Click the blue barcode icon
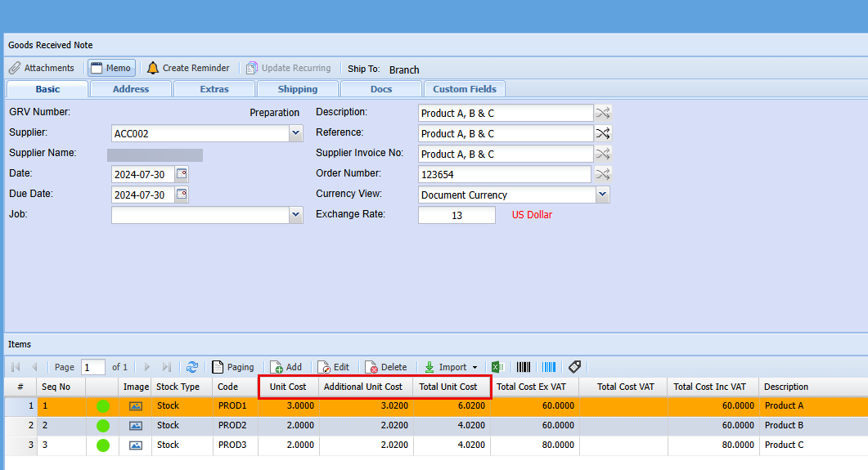Viewport: 868px width, 470px height. (549, 368)
